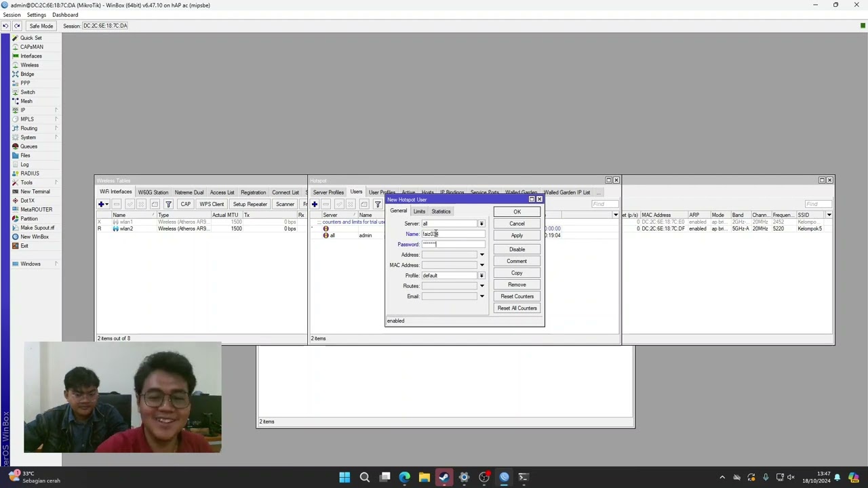Click the filter funnel in Wireless Tables
The height and width of the screenshot is (488, 868).
168,204
